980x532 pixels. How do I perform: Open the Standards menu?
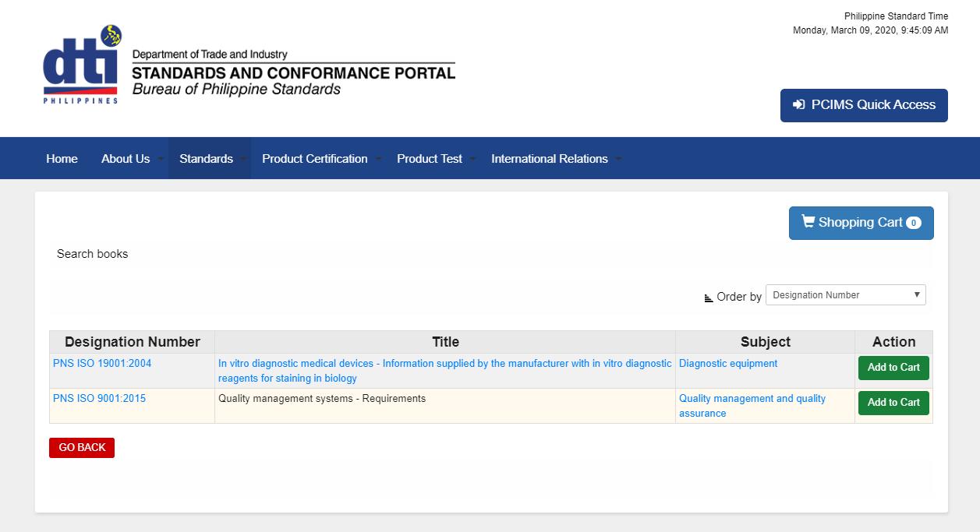[x=207, y=159]
